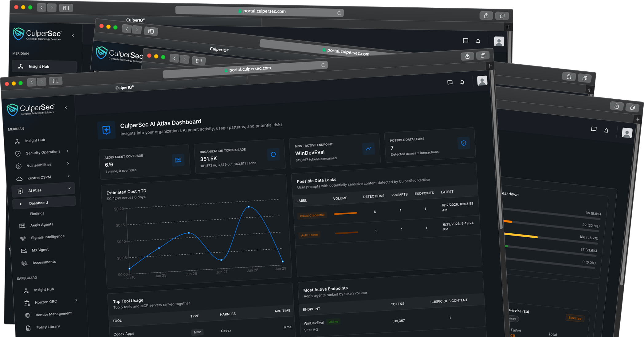Click the Aegis Agents icon
644x337 pixels.
(22, 226)
